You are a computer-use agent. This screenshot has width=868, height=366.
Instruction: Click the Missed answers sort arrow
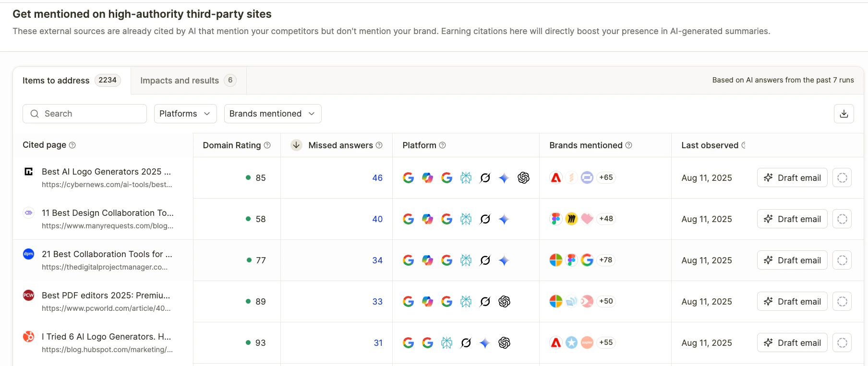(296, 145)
